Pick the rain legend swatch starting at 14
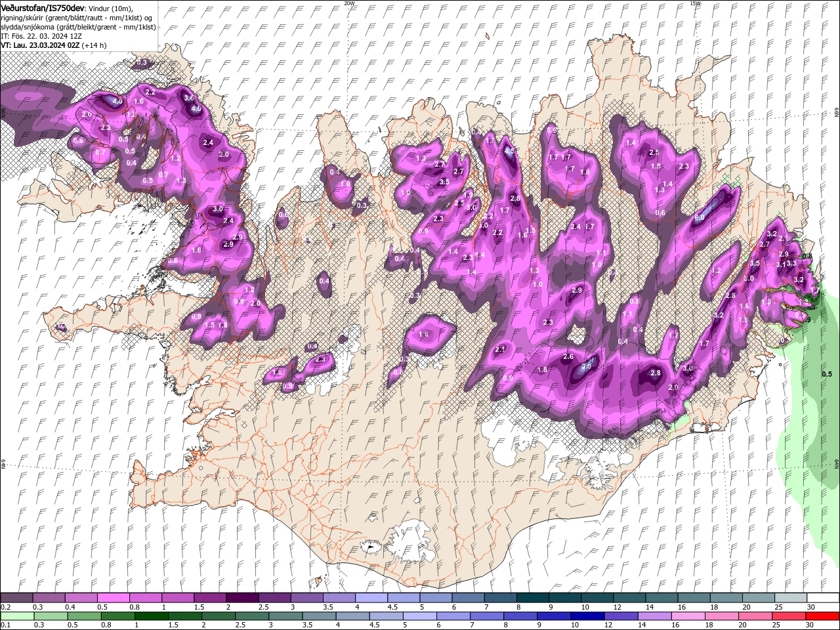Image resolution: width=840 pixels, height=630 pixels. click(654, 616)
